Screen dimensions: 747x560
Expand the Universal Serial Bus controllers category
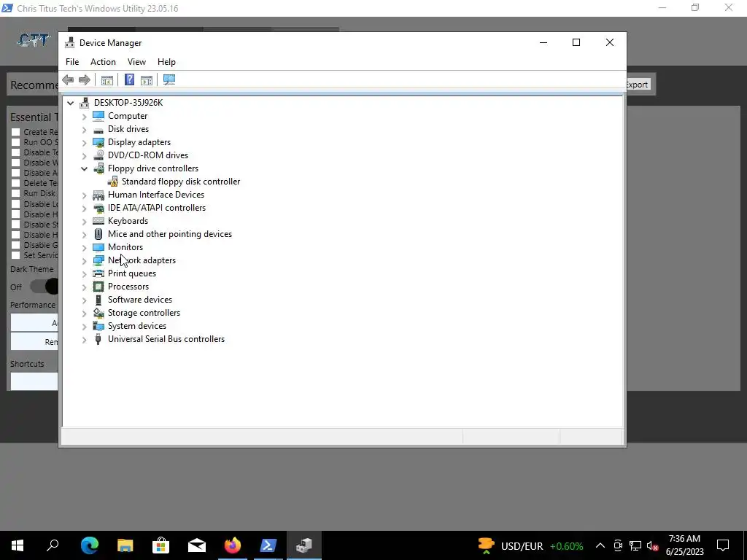pyautogui.click(x=85, y=340)
